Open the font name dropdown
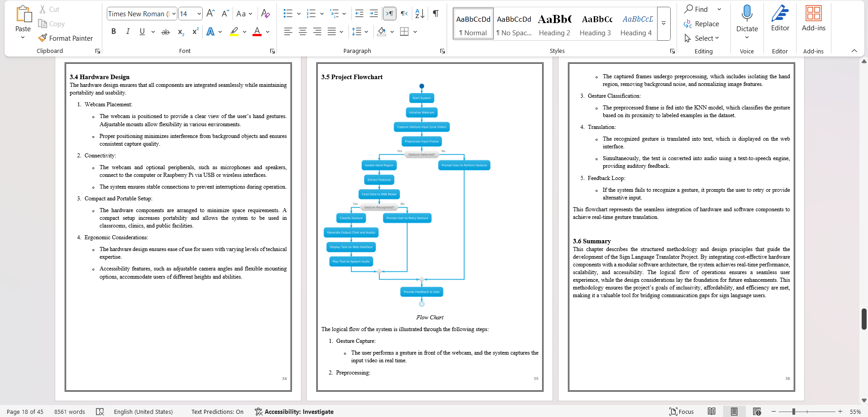Screen dimensions: 868x417 [173, 14]
